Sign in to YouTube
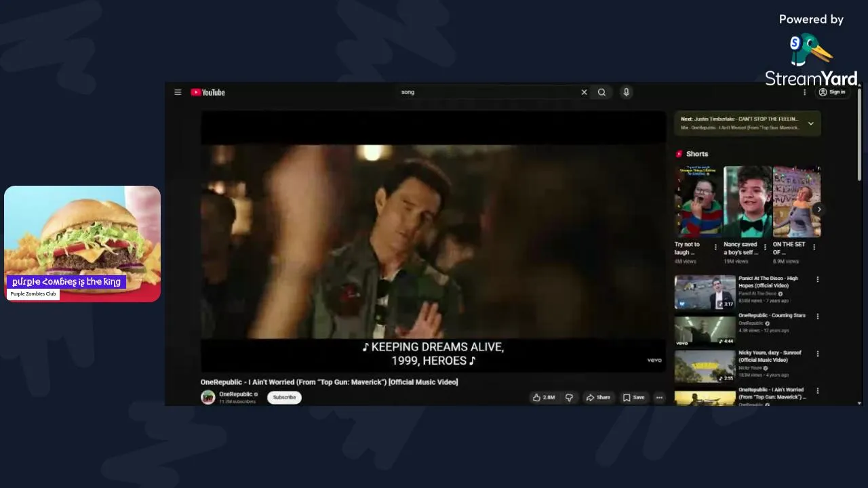This screenshot has width=868, height=488. tap(832, 92)
